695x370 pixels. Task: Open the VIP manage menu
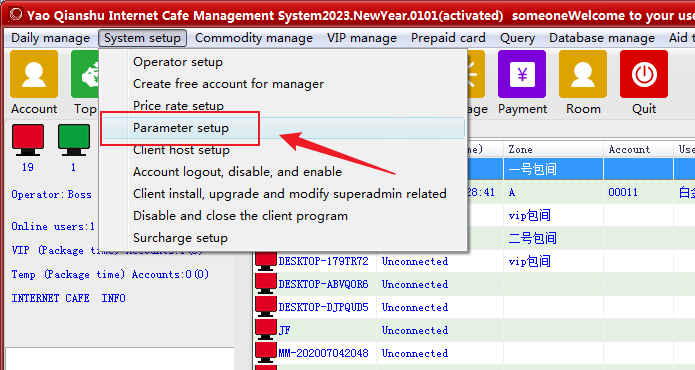[362, 38]
